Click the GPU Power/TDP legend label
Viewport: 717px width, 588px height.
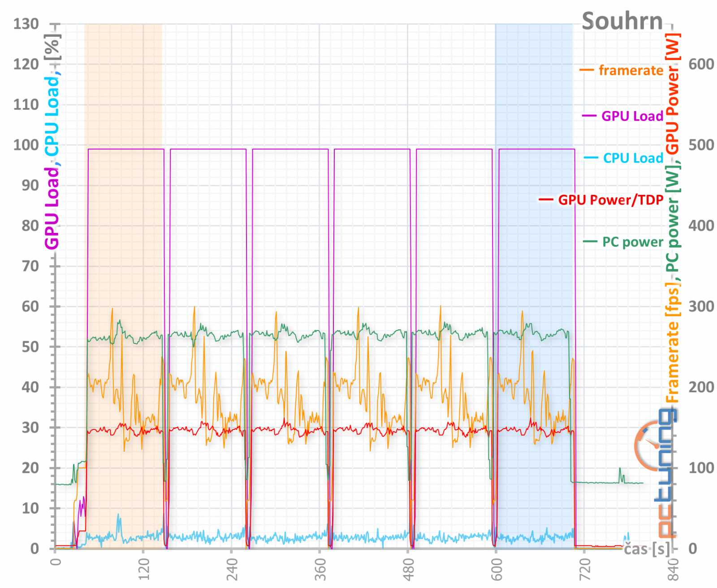(x=610, y=200)
